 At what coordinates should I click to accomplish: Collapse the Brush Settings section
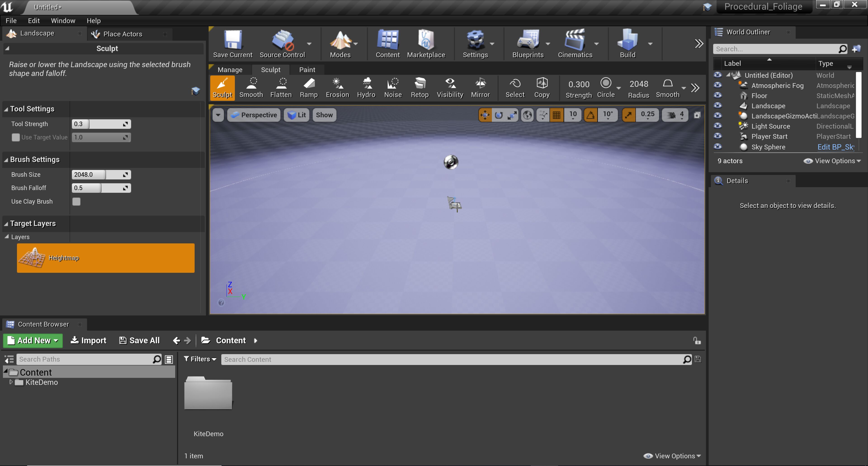pyautogui.click(x=6, y=160)
